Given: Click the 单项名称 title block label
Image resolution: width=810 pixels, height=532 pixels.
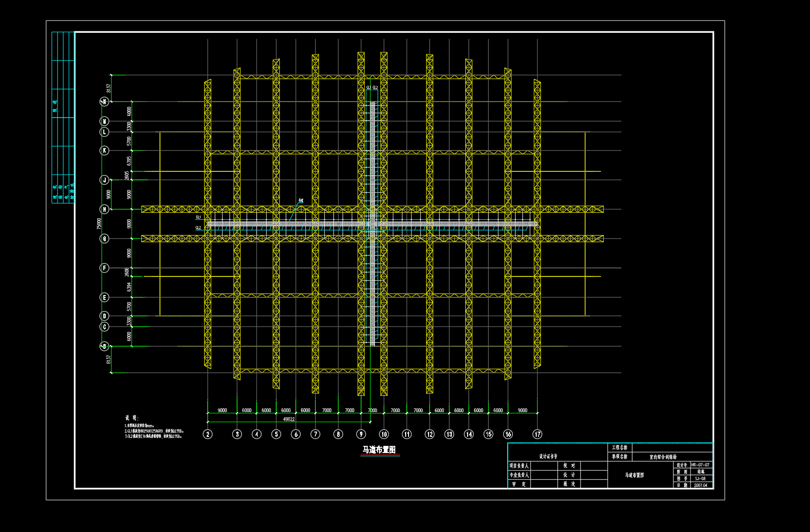Looking at the screenshot, I should coord(620,457).
